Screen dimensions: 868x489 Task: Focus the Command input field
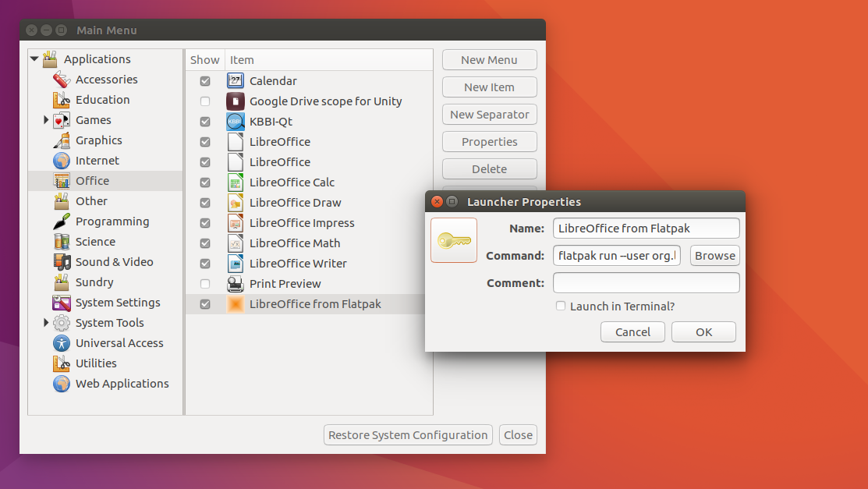click(x=617, y=256)
